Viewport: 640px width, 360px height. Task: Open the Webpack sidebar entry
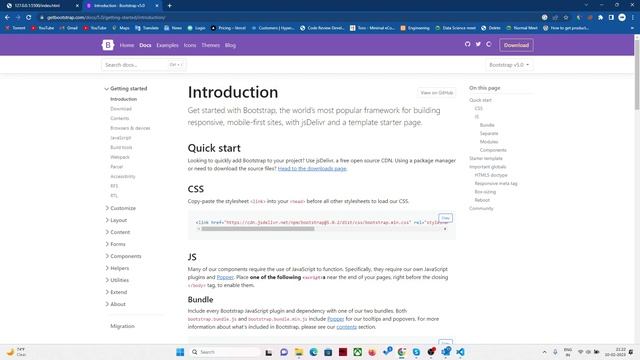point(120,157)
